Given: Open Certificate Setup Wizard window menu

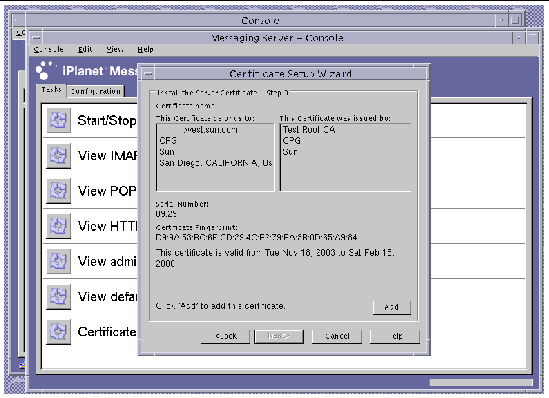Looking at the screenshot, I should 148,74.
